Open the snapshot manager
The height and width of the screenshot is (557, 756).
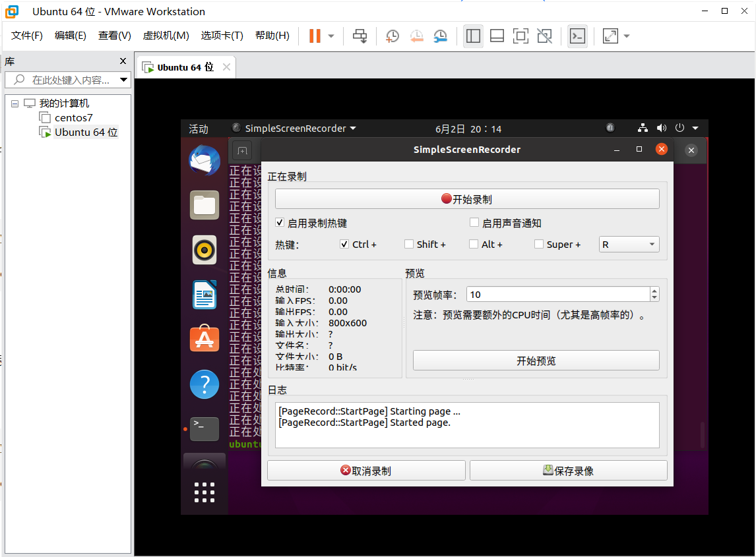pyautogui.click(x=441, y=36)
